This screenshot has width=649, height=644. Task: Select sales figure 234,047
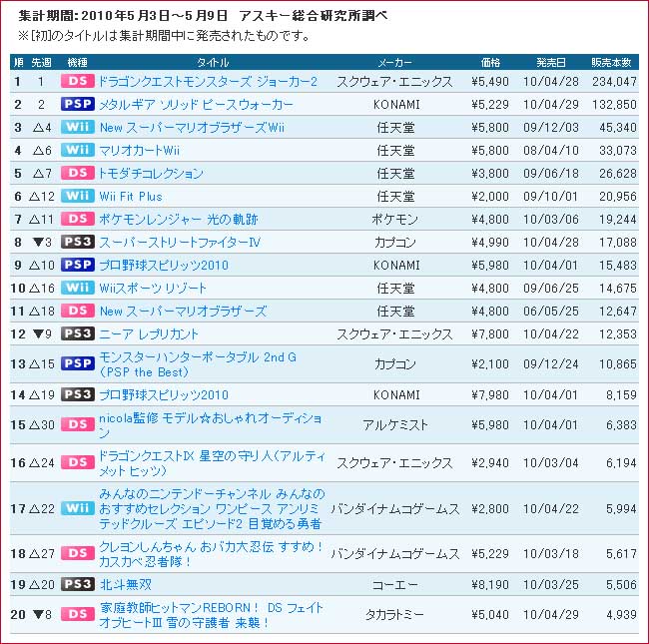coord(614,82)
